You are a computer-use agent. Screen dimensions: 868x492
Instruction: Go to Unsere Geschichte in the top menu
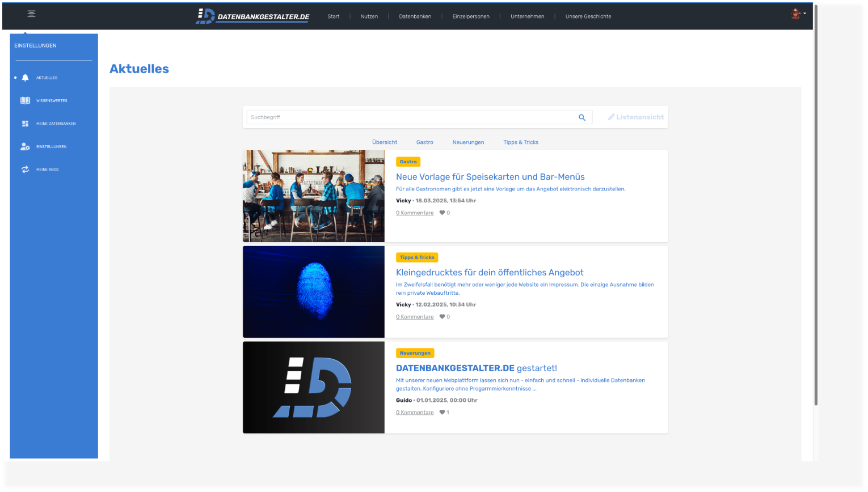[x=588, y=16]
